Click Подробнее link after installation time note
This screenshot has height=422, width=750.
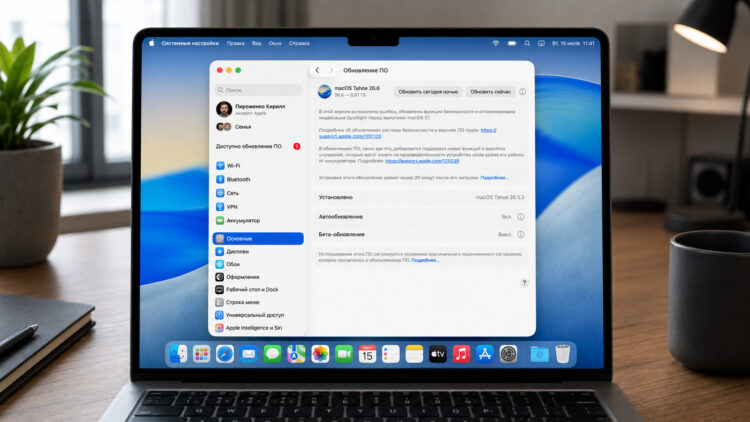pos(494,178)
